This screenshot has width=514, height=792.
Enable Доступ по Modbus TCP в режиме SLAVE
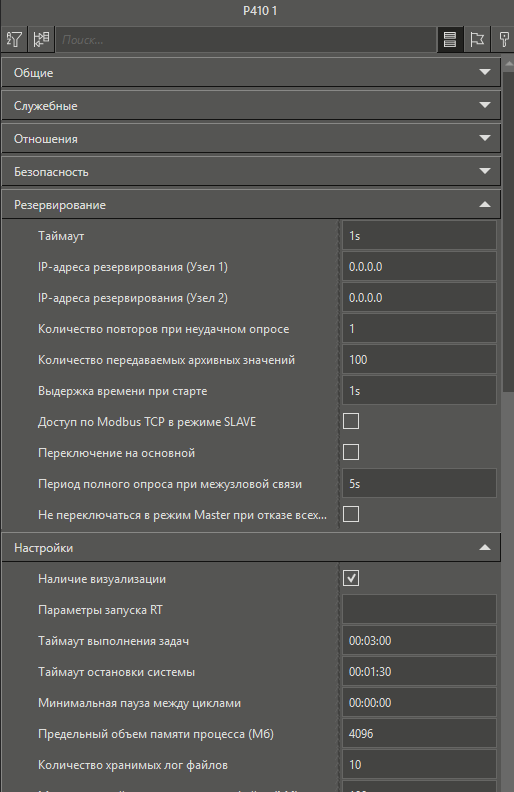351,421
